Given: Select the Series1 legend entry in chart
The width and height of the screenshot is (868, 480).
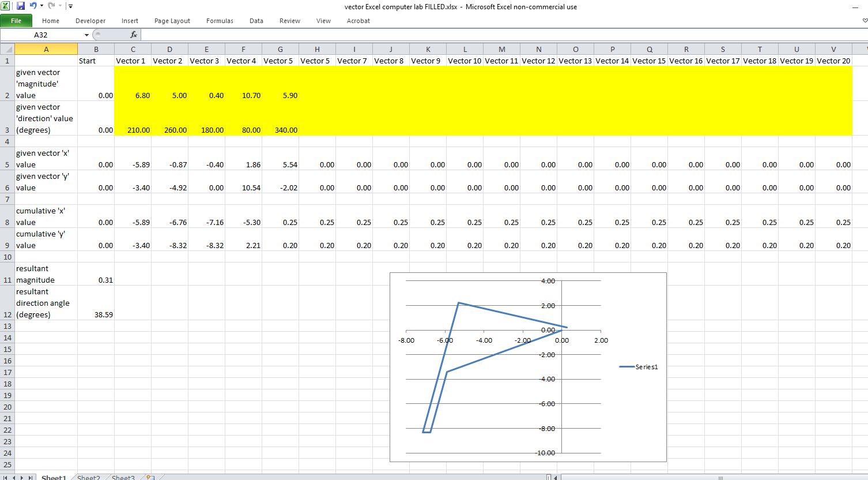Looking at the screenshot, I should (639, 367).
